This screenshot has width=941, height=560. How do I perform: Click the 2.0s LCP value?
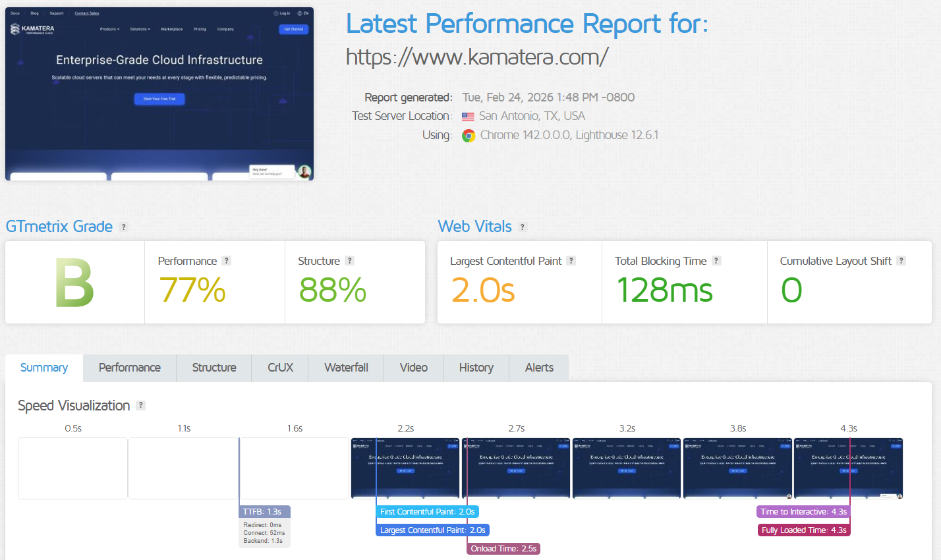tap(483, 290)
